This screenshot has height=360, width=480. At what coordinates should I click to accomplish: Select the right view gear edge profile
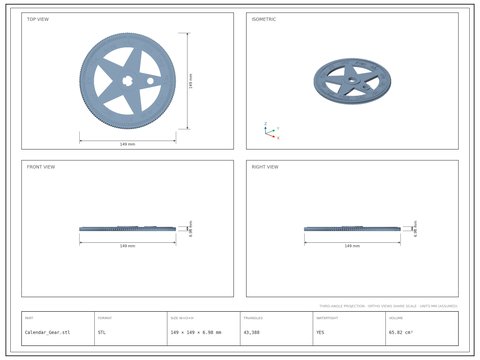click(352, 228)
